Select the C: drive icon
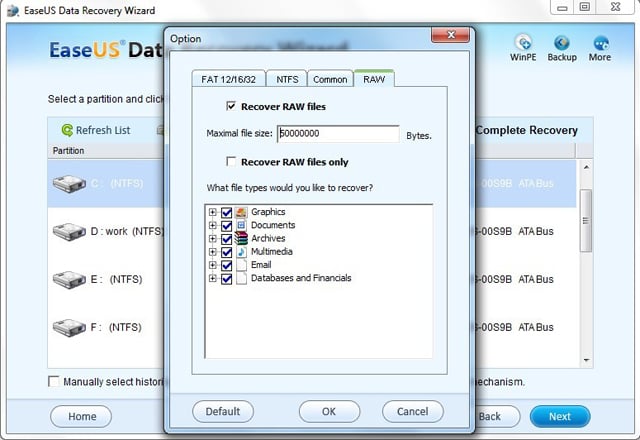Image resolution: width=640 pixels, height=440 pixels. (69, 183)
